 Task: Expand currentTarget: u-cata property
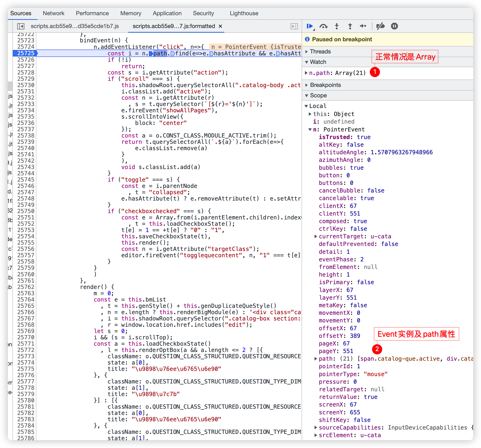[316, 236]
